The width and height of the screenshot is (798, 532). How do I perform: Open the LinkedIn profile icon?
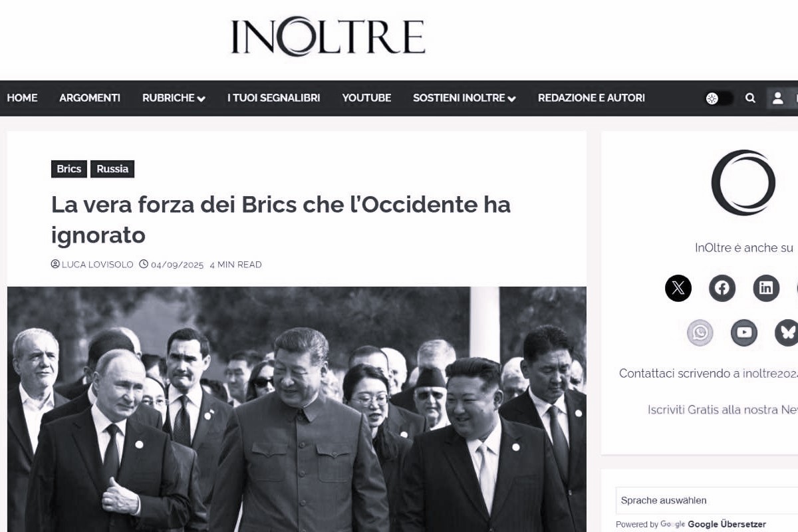pyautogui.click(x=765, y=288)
